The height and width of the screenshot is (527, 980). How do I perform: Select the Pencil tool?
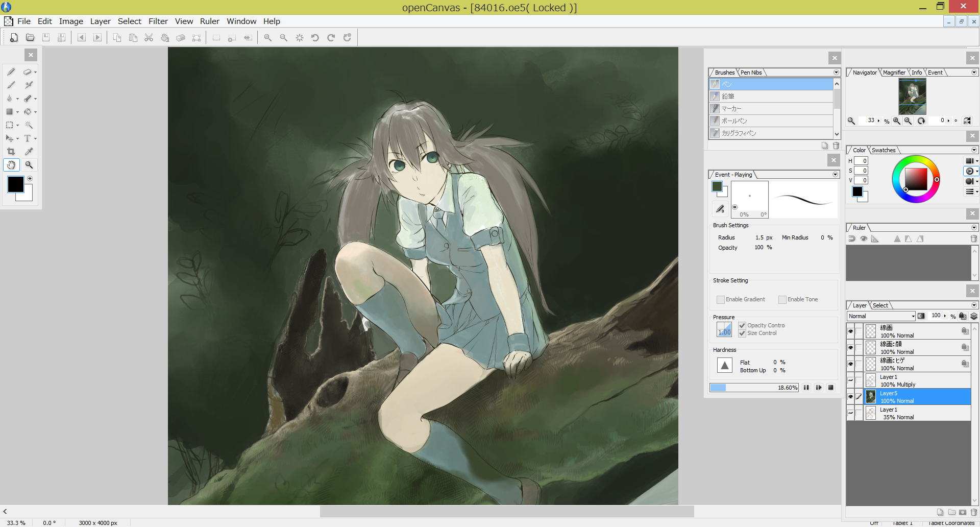click(11, 72)
